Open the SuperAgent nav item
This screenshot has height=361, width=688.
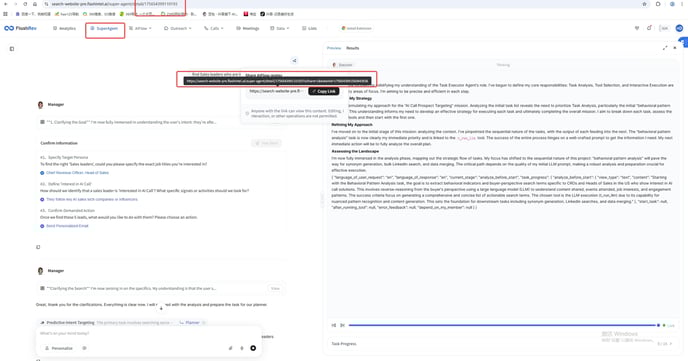tap(104, 28)
